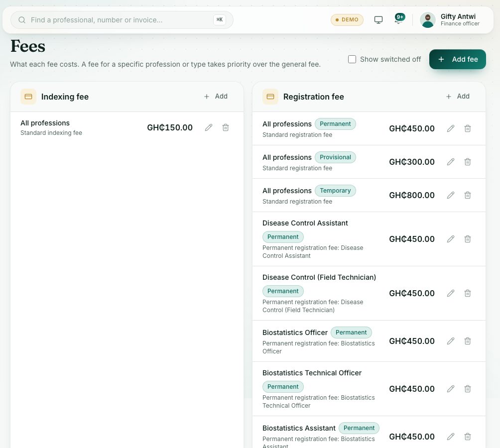The width and height of the screenshot is (500, 448).
Task: Click the monitor display icon in header
Action: pyautogui.click(x=378, y=20)
